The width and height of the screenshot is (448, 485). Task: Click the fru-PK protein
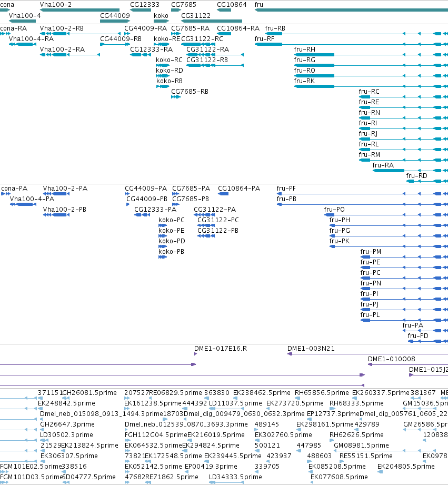pos(389,246)
